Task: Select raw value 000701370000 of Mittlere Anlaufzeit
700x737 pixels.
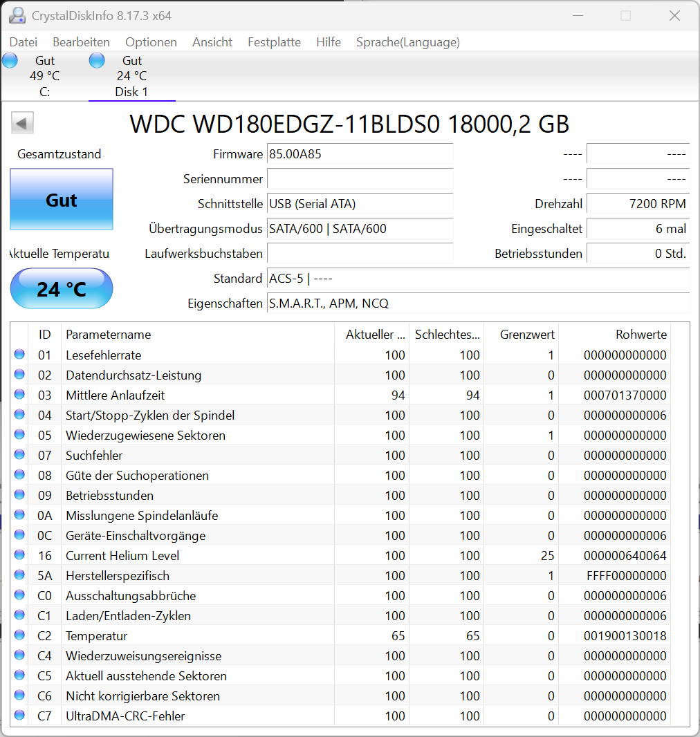Action: click(x=625, y=395)
